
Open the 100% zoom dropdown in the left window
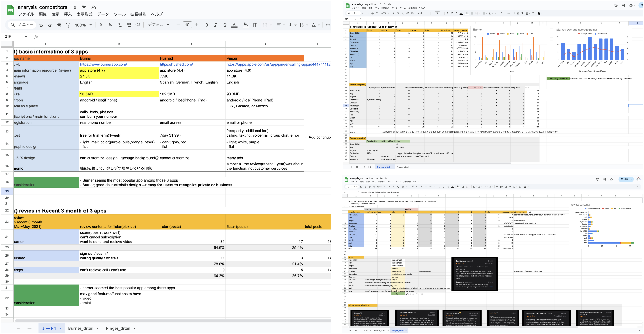click(x=83, y=25)
